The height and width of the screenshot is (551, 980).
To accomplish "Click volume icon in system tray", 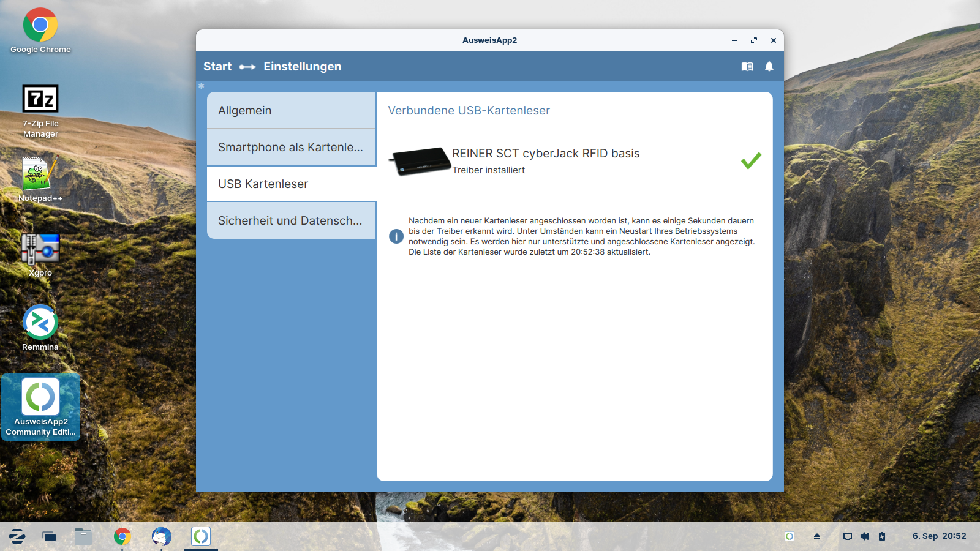I will pos(864,536).
